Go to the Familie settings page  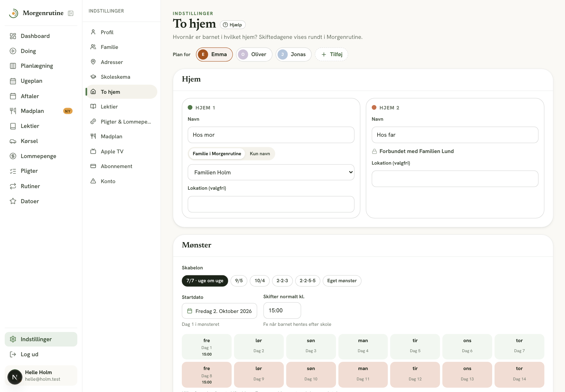[121, 47]
